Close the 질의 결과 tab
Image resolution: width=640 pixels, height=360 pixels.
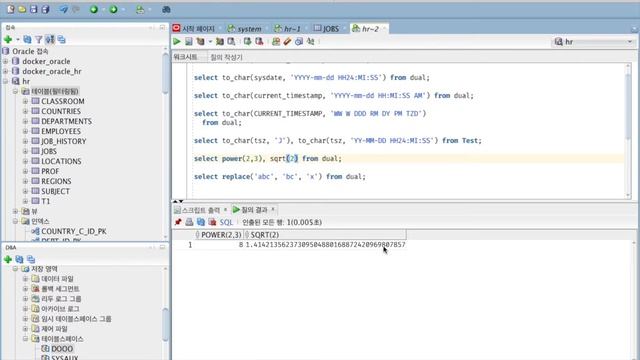pos(273,209)
